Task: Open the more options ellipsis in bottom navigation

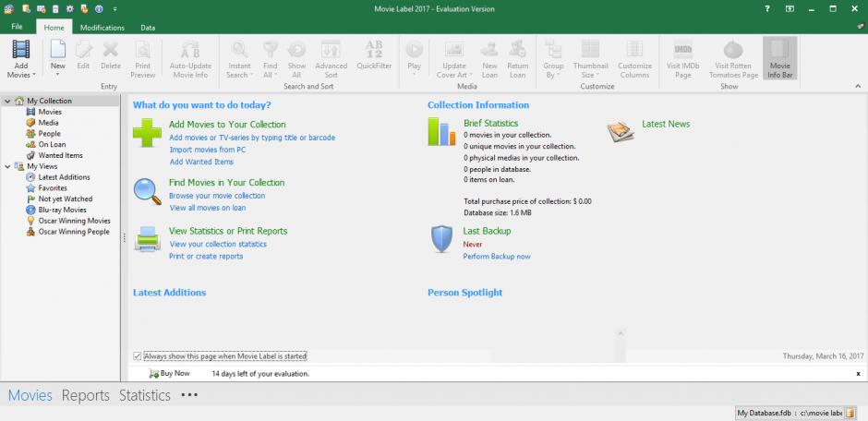Action: tap(189, 395)
